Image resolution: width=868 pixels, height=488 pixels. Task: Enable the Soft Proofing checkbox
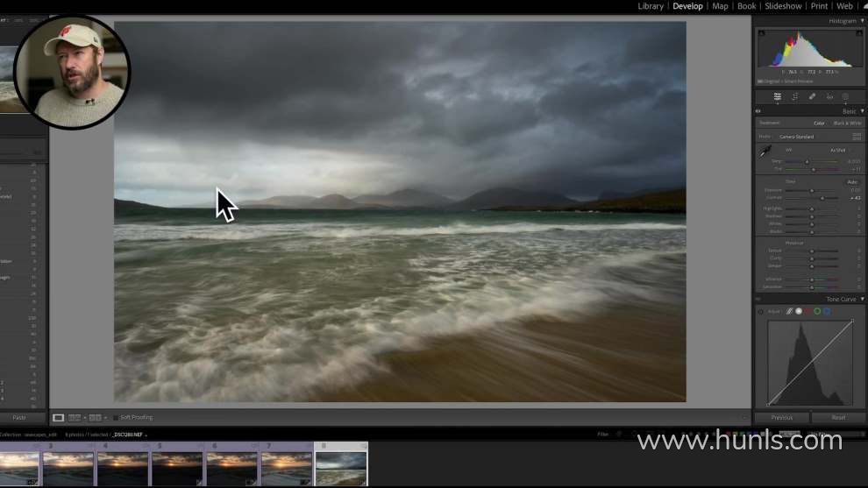point(116,418)
